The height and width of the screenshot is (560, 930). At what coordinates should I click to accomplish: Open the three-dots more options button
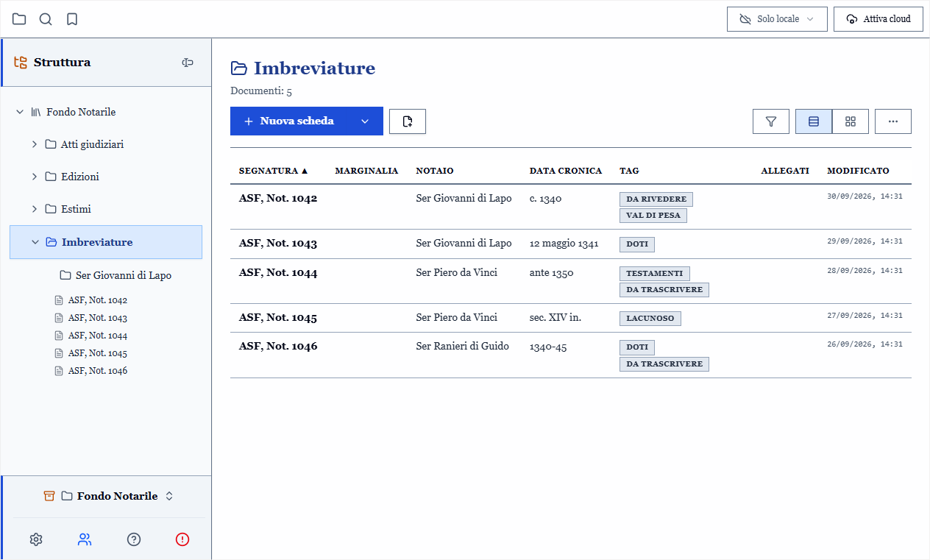point(893,121)
